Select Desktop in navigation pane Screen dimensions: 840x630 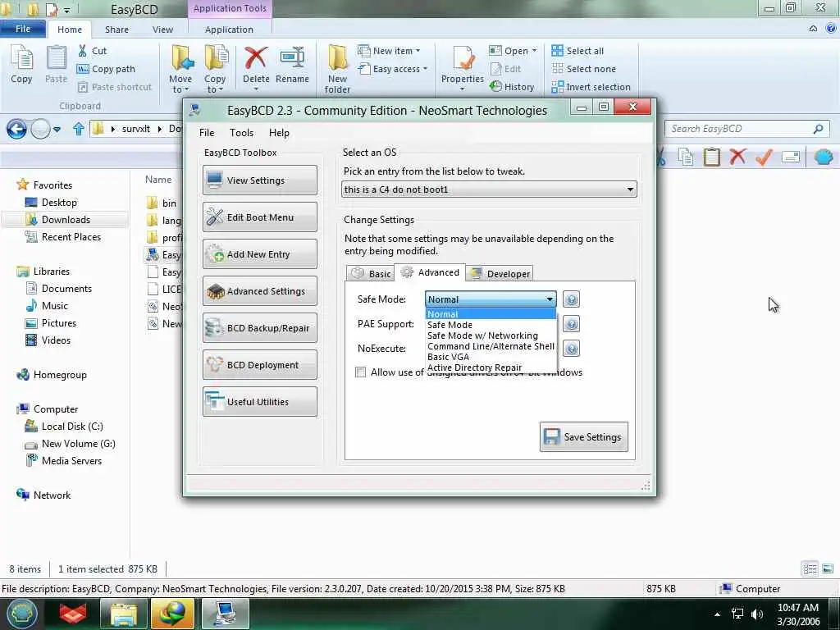pos(59,203)
